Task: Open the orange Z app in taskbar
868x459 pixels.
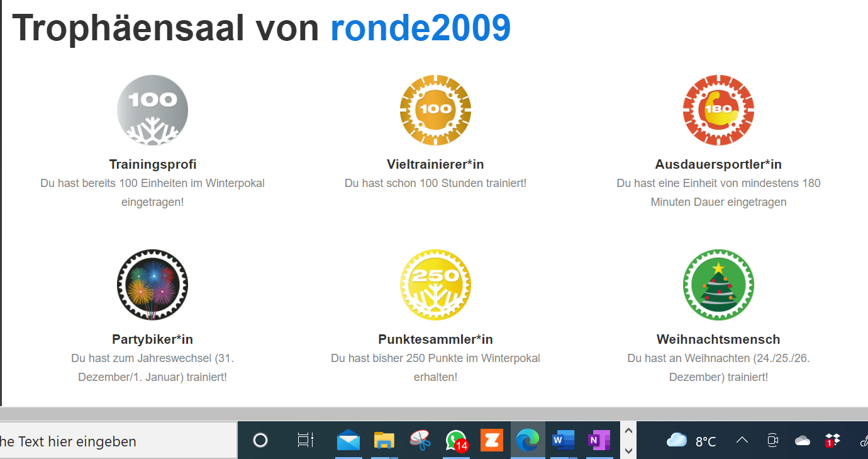Action: click(492, 441)
